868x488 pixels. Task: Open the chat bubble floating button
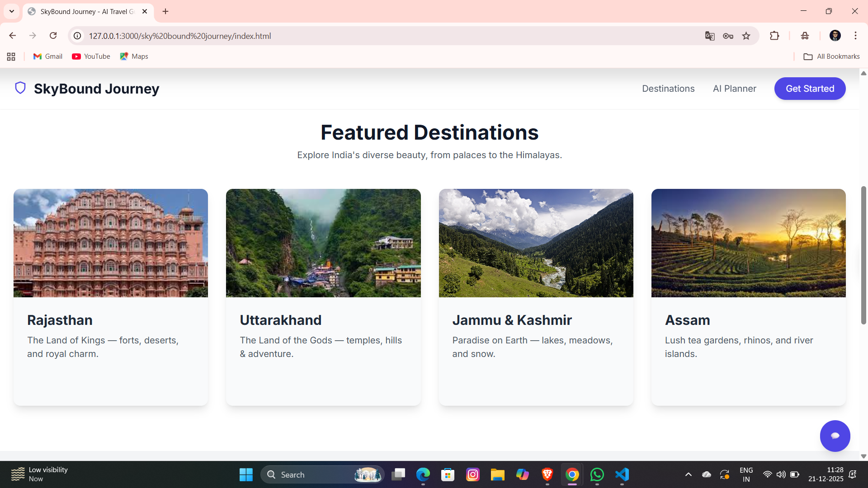835,436
